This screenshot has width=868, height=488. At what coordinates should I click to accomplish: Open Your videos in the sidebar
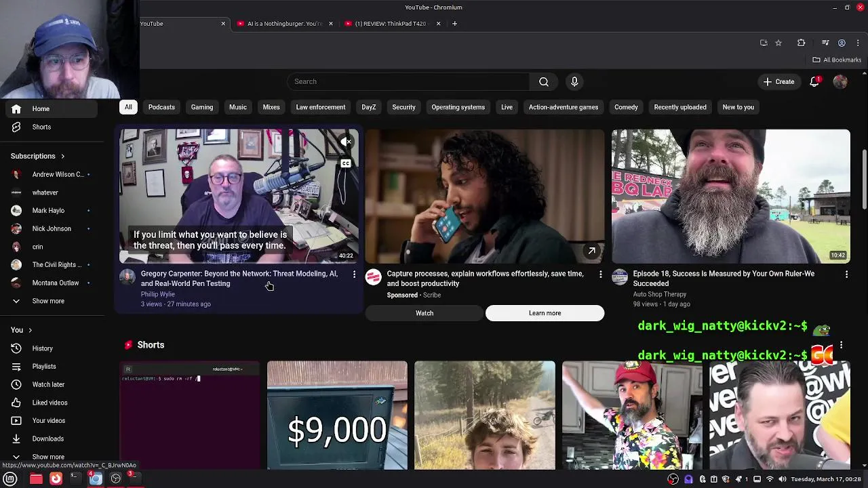[x=48, y=421]
